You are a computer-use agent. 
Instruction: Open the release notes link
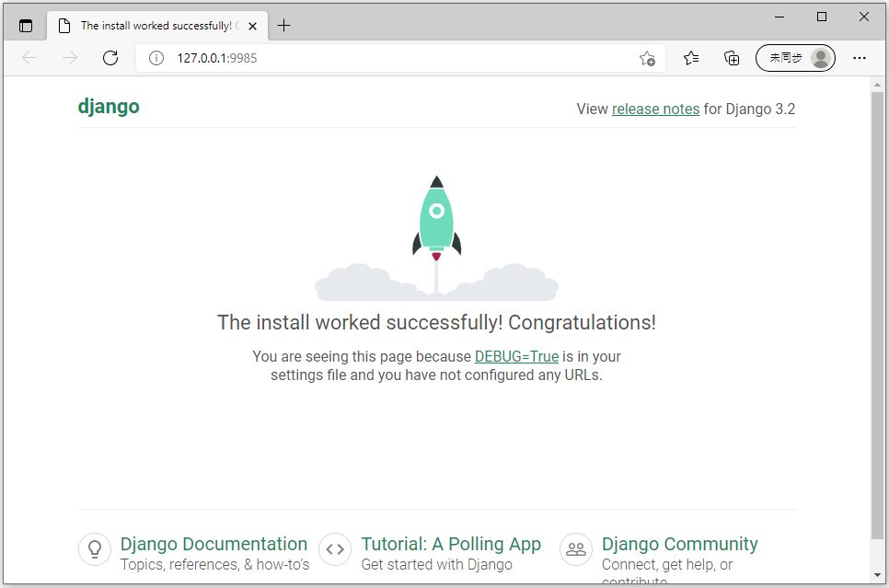pos(655,109)
